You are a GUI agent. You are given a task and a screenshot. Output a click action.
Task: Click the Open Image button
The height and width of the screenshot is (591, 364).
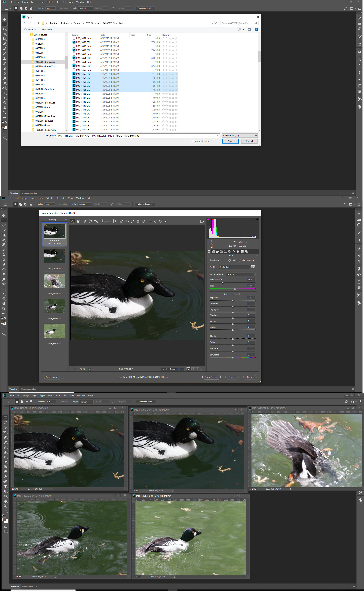(211, 377)
